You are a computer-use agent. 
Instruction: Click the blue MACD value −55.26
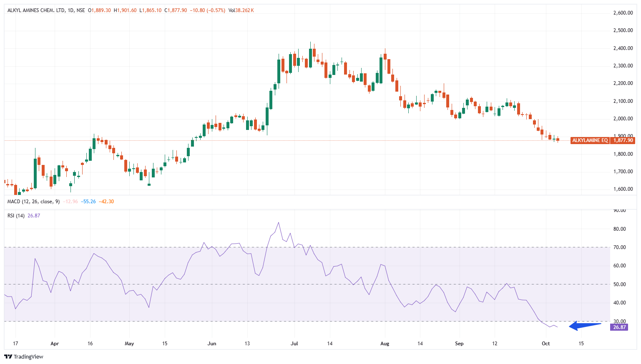tap(88, 202)
